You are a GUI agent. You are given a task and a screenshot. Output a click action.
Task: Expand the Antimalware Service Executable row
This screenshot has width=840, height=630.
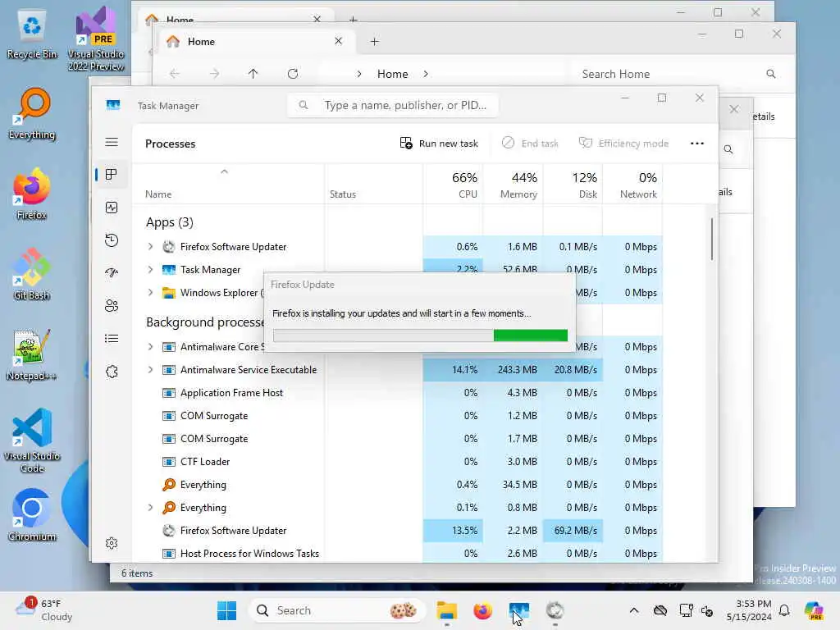point(151,370)
